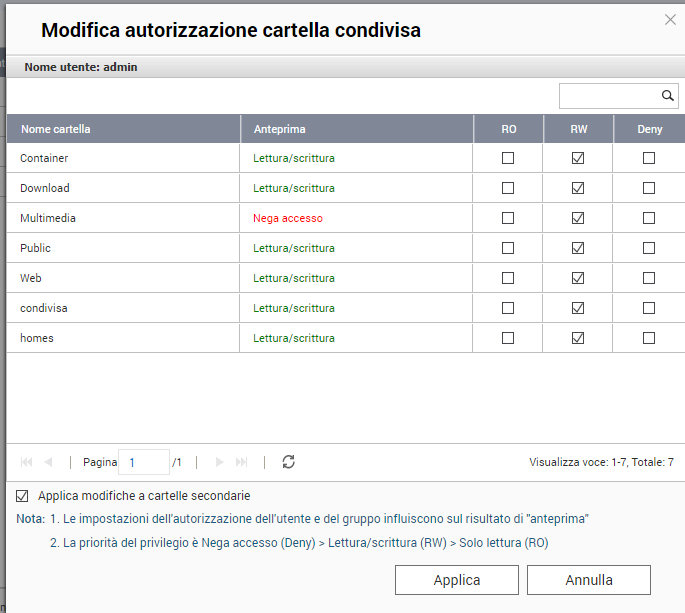
Task: Close the dialog with X icon
Action: (x=670, y=20)
